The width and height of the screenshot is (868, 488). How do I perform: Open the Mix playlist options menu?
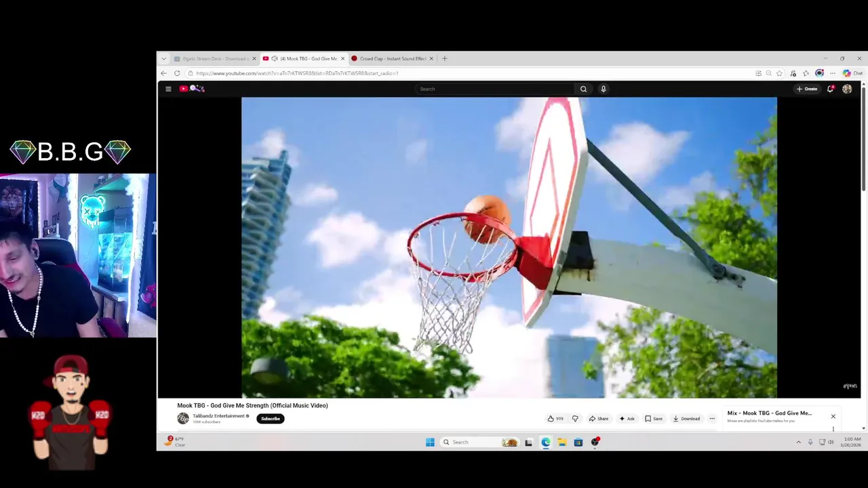(x=833, y=428)
